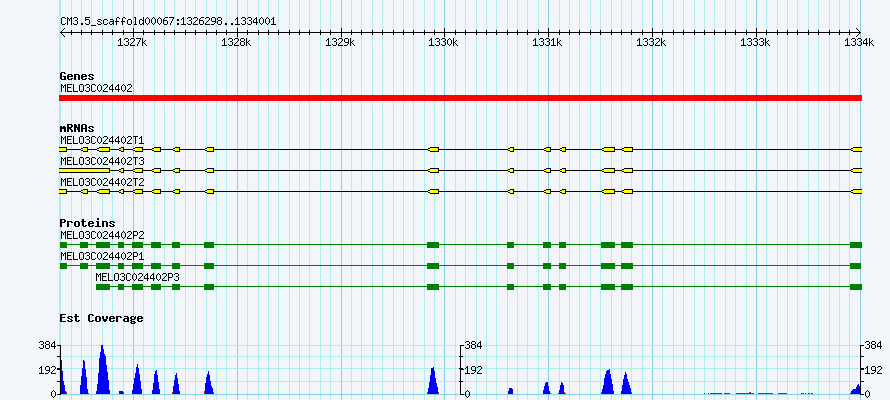The width and height of the screenshot is (890, 400).
Task: Click the blue coverage peak just before 1330k
Action: click(x=433, y=380)
